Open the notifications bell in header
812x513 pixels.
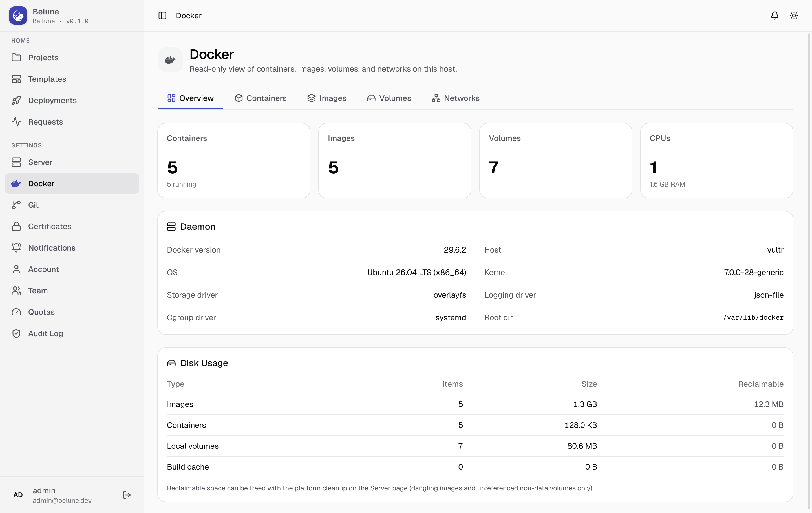(775, 16)
